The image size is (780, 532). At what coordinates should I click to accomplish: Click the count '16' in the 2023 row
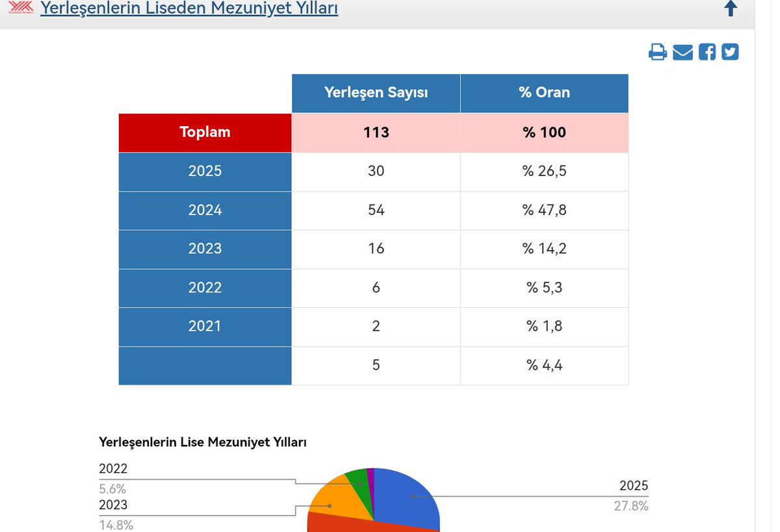click(x=376, y=249)
